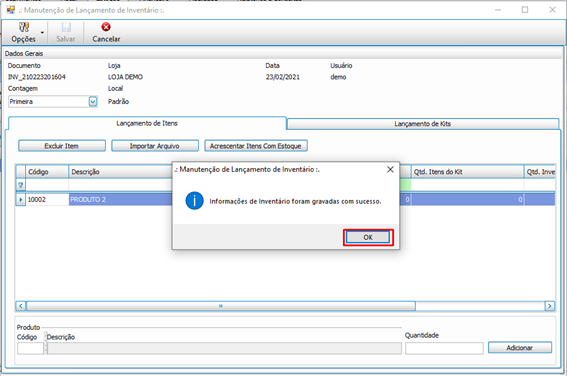
Task: Click the Qtd. Itens do Kit header
Action: coord(467,172)
